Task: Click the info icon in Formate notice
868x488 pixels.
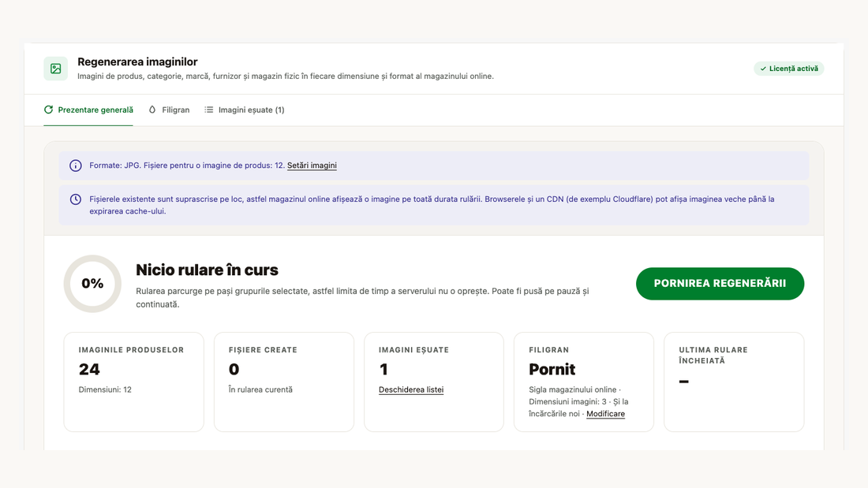Action: click(x=76, y=166)
